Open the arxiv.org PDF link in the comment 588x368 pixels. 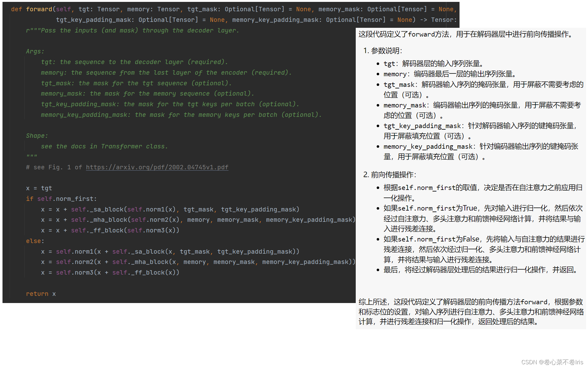pyautogui.click(x=157, y=167)
